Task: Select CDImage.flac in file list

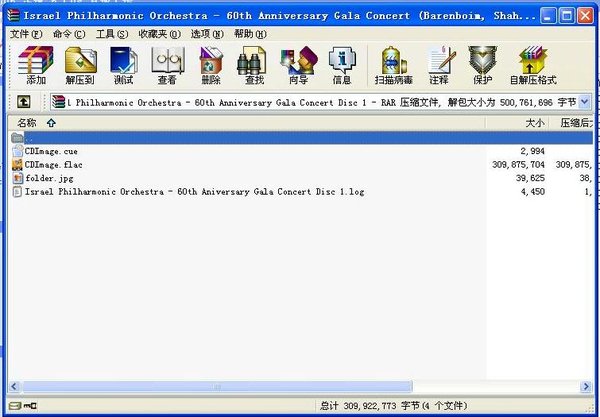Action: tap(54, 165)
